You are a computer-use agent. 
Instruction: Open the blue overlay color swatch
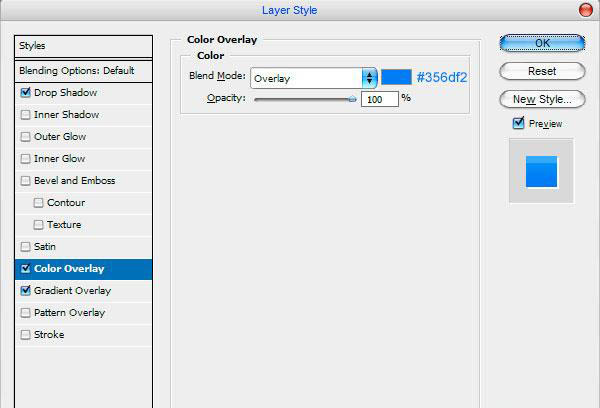(x=396, y=77)
